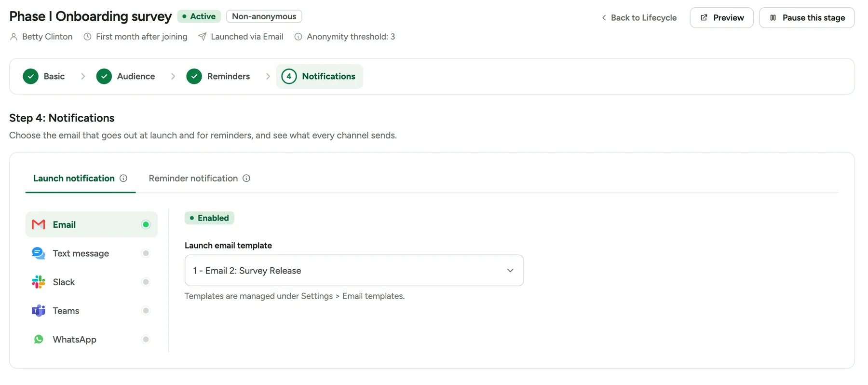868x385 pixels.
Task: Click the external link icon on Preview
Action: coord(704,18)
